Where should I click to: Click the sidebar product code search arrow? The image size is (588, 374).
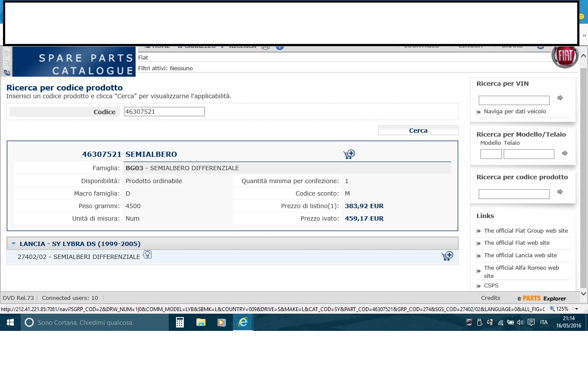tap(560, 192)
